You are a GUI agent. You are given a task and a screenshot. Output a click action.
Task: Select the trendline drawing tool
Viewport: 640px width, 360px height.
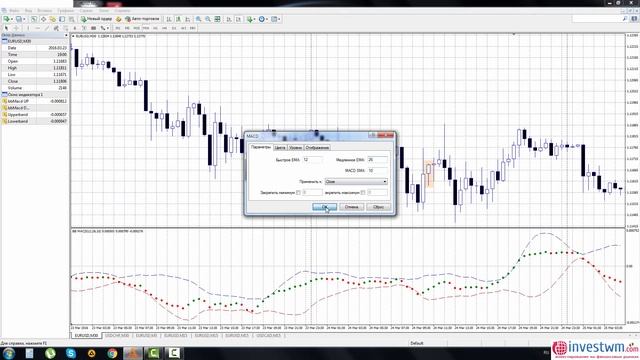pyautogui.click(x=47, y=28)
